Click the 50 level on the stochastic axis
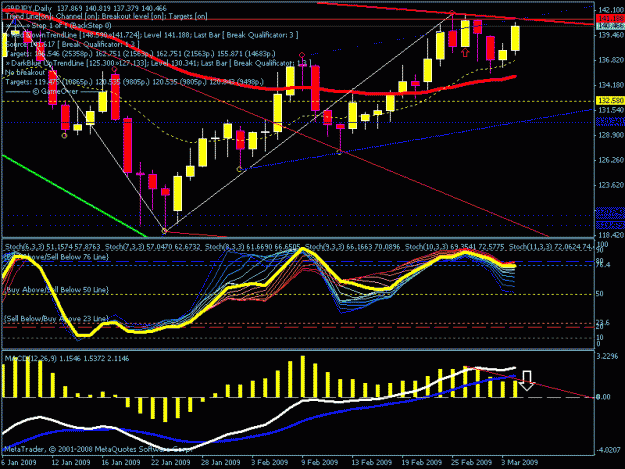The image size is (625, 469). tap(600, 294)
